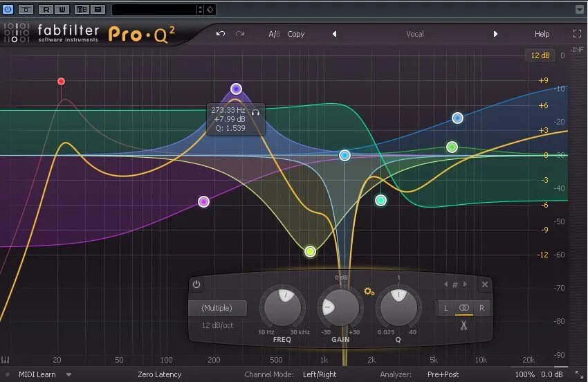This screenshot has width=588, height=382.
Task: Select the teal shelf band node
Action: coord(380,201)
